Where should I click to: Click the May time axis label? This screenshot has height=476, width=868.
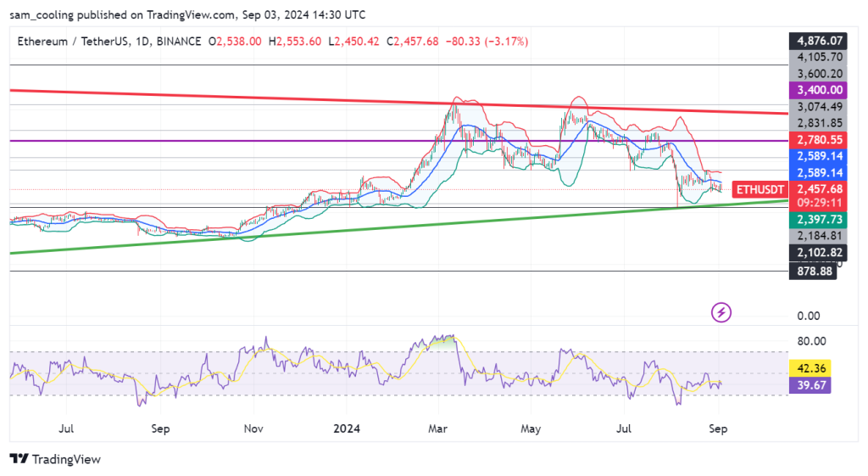point(531,428)
